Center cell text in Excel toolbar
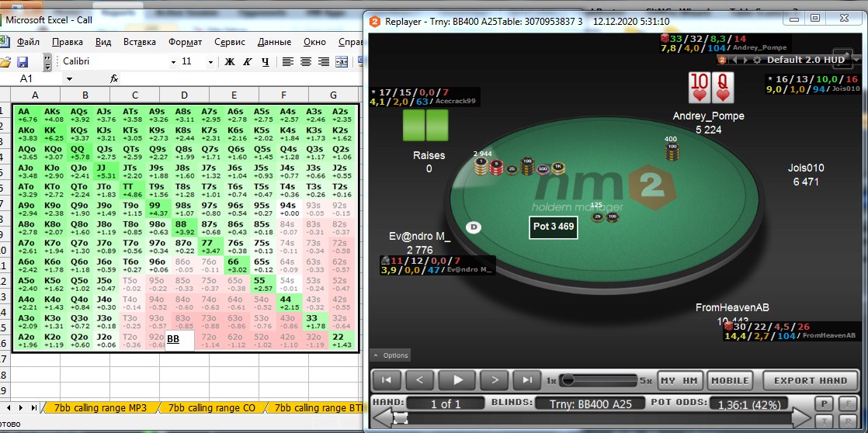 pos(305,61)
